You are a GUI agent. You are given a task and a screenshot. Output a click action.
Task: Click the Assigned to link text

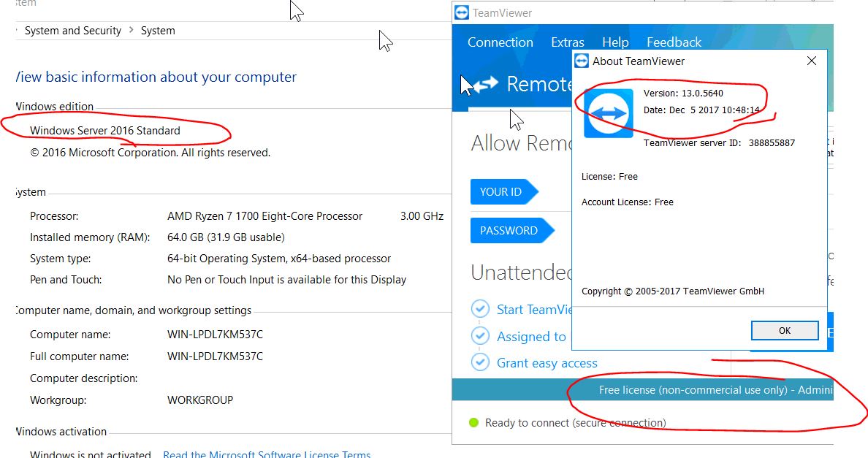(531, 336)
